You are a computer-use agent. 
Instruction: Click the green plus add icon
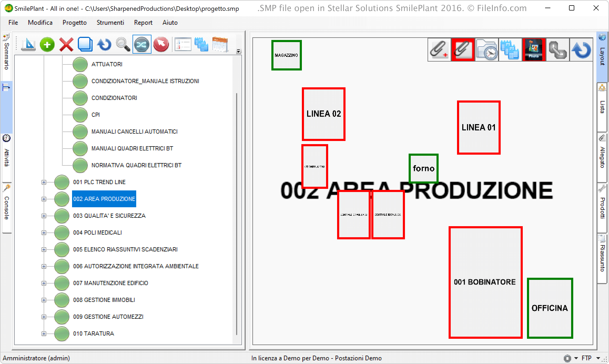pyautogui.click(x=47, y=45)
